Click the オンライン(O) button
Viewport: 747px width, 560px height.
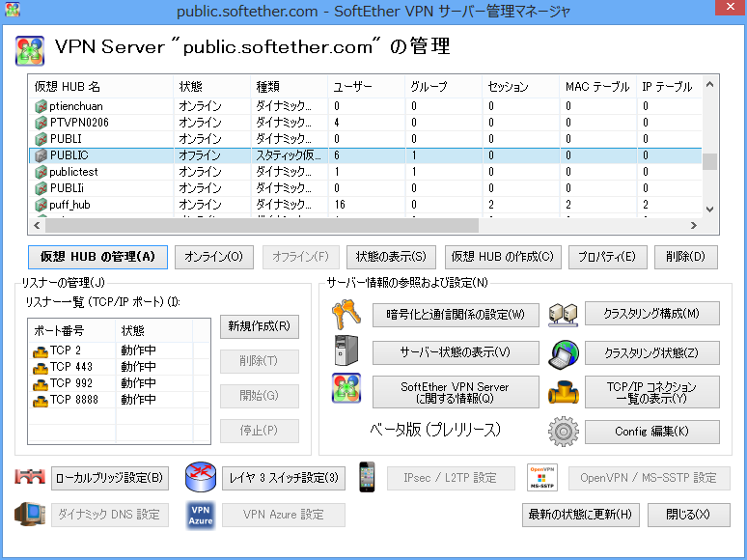214,257
